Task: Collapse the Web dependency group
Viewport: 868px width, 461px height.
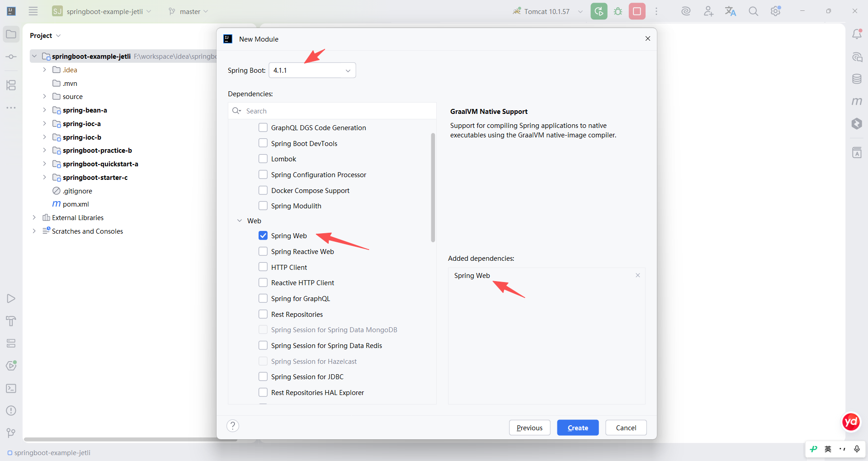Action: tap(240, 221)
